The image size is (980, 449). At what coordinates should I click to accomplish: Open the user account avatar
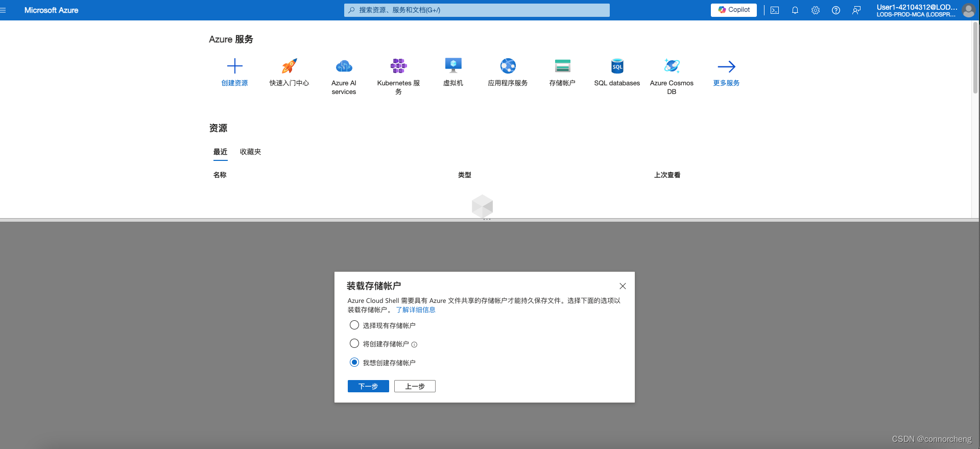click(968, 10)
